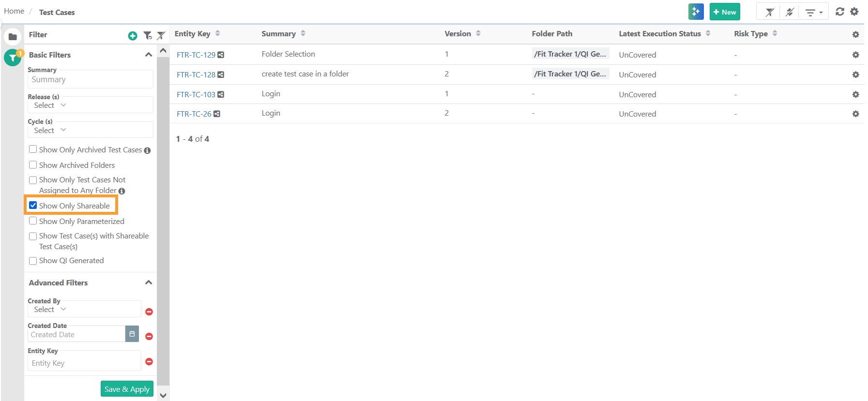Open row actions gear for FTR-TC-103
The height and width of the screenshot is (401, 868).
coord(855,94)
